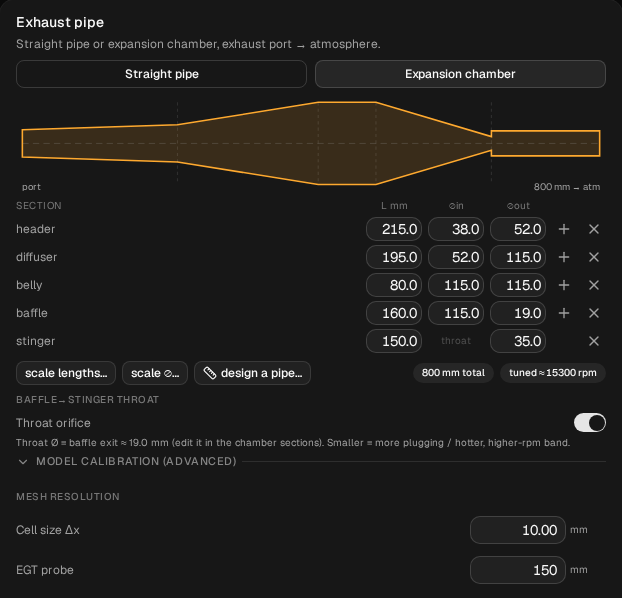Edit the EGT probe distance value
The width and height of the screenshot is (622, 598).
[518, 570]
